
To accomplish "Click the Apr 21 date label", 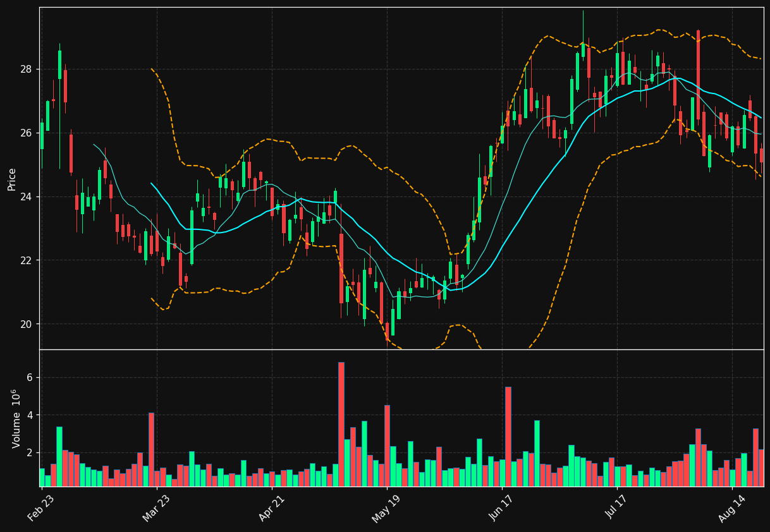I will click(x=272, y=509).
